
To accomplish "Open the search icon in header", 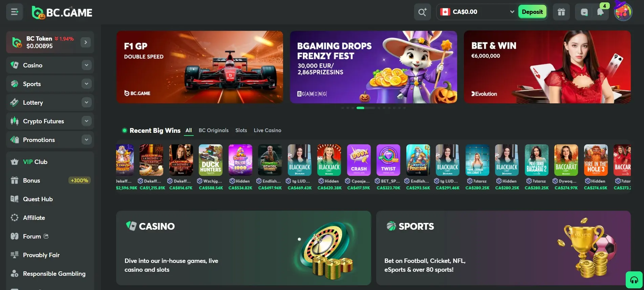I will [422, 12].
